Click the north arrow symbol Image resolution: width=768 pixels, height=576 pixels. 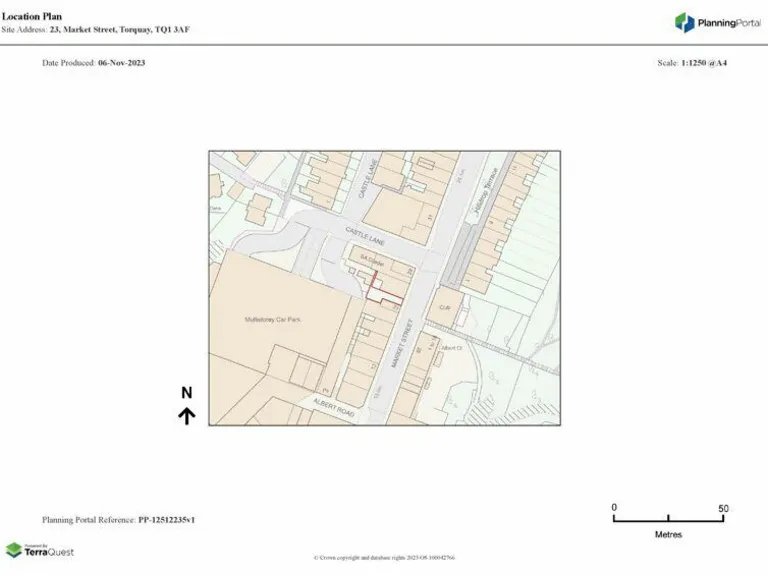[x=187, y=416]
